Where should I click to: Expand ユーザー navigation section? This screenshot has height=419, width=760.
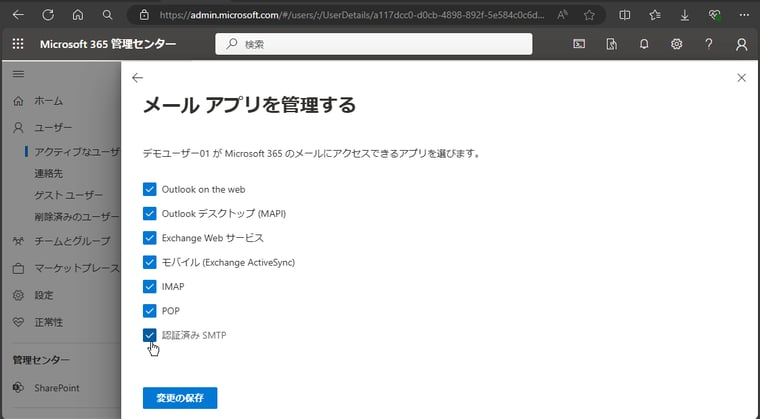53,128
